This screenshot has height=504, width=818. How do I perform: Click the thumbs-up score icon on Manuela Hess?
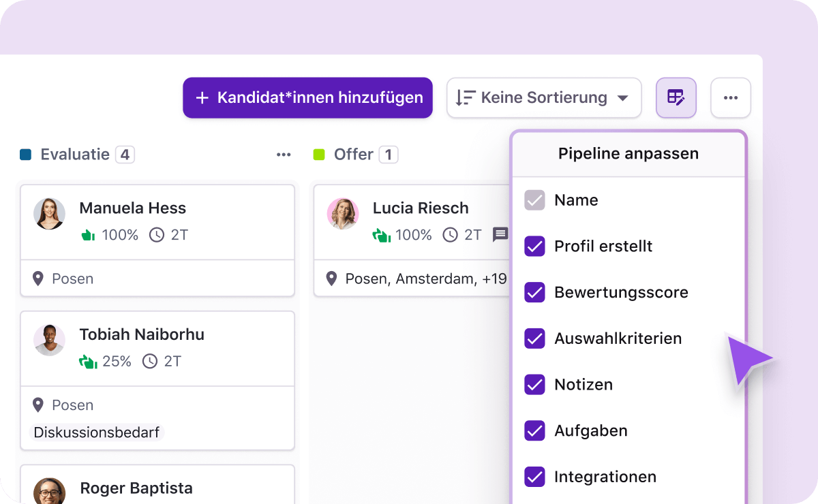88,235
